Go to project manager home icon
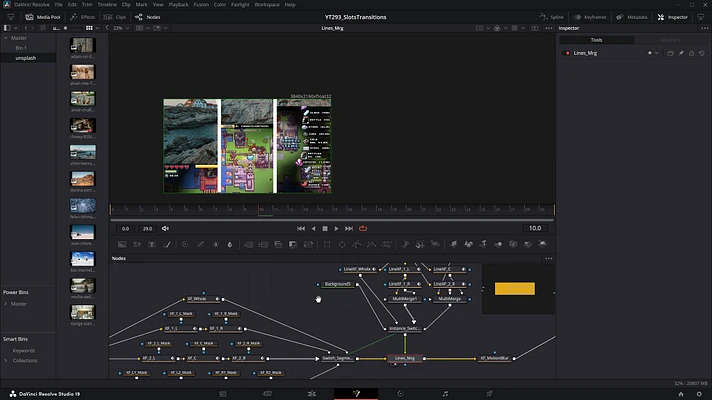 point(681,394)
